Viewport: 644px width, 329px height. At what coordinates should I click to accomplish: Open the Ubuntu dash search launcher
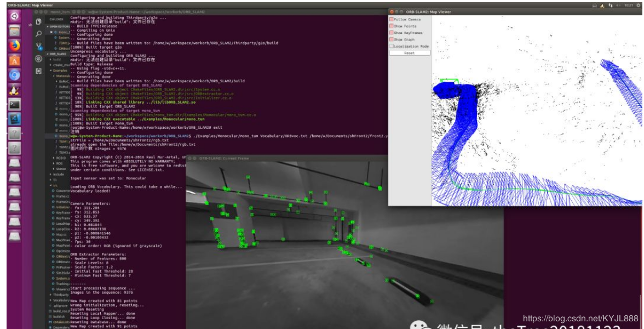(14, 16)
